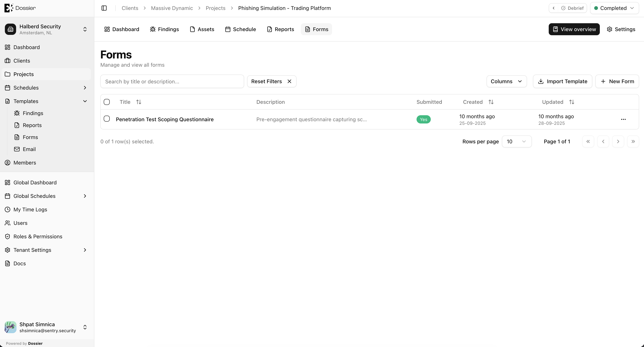Toggle the sidebar panel icon
The height and width of the screenshot is (347, 644).
104,8
